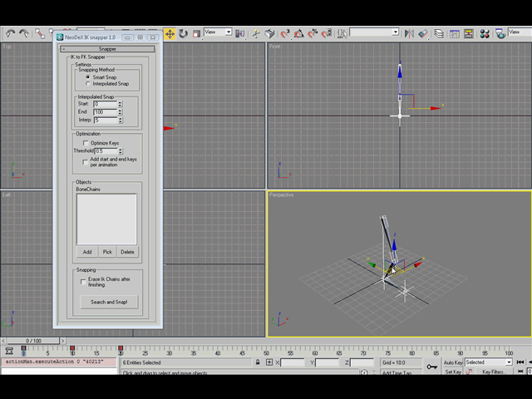532x399 pixels.
Task: Check Erase Ik Chains after finishing
Action: pos(83,282)
